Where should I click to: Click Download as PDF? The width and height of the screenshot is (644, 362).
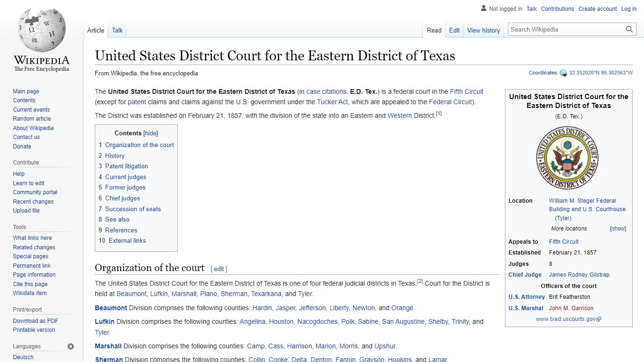pyautogui.click(x=35, y=321)
